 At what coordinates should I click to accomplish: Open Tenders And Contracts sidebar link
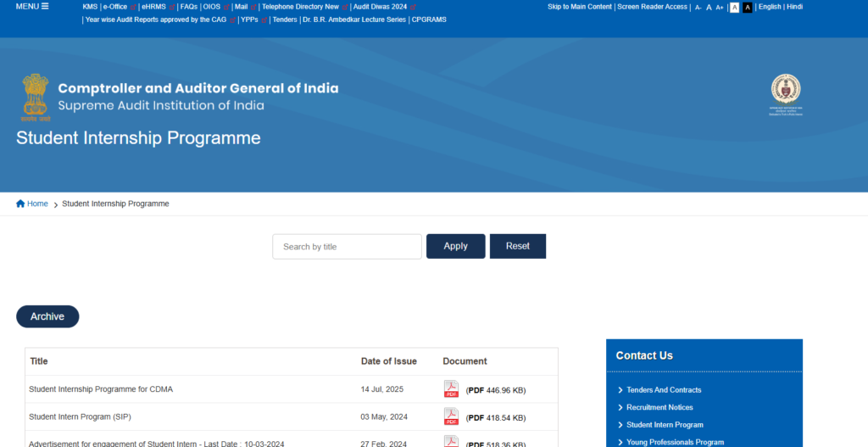[664, 390]
